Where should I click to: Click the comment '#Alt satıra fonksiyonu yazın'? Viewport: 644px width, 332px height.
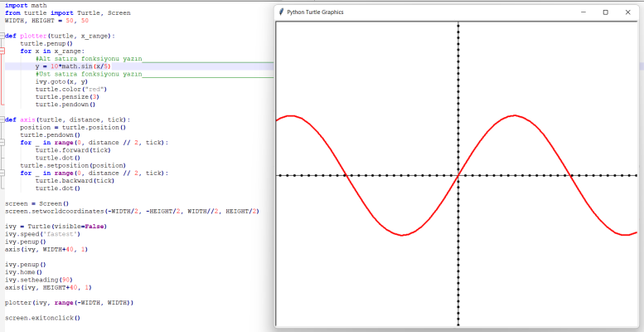pos(89,59)
